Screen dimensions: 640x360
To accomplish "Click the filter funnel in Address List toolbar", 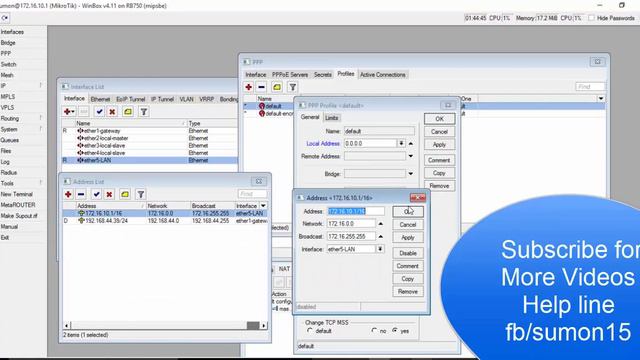I will (141, 194).
